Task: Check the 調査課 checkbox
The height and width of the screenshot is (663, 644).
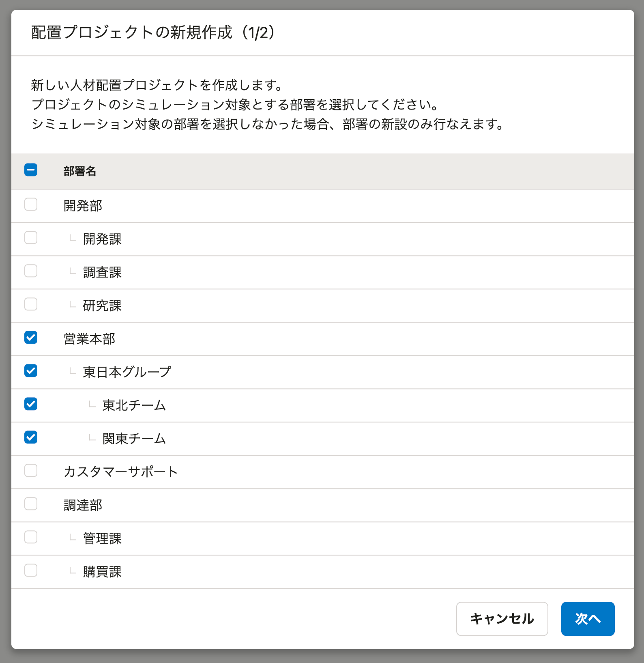Action: (x=31, y=271)
